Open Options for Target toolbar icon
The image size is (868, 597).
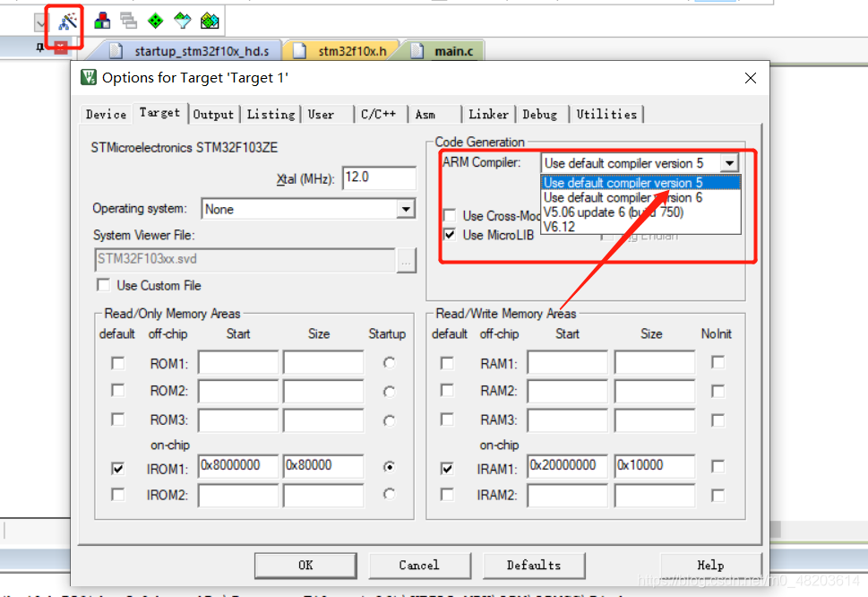[x=68, y=22]
